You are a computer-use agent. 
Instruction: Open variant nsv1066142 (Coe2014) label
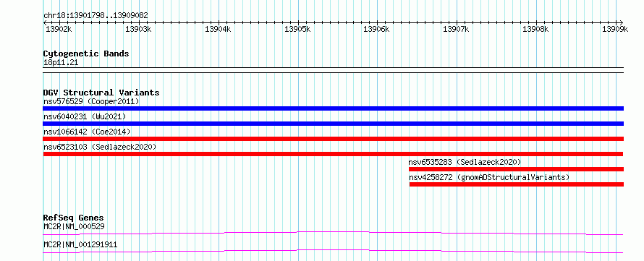pyautogui.click(x=87, y=132)
